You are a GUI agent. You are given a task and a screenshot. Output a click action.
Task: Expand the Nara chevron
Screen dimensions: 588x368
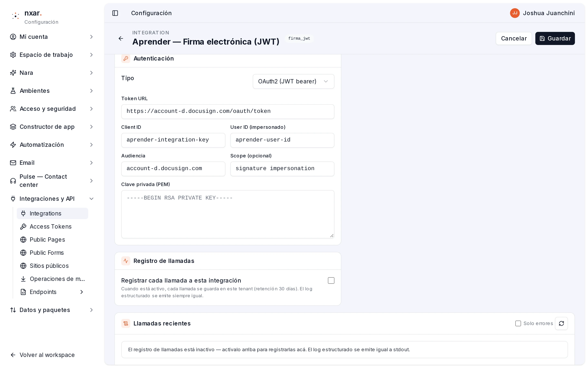(91, 73)
